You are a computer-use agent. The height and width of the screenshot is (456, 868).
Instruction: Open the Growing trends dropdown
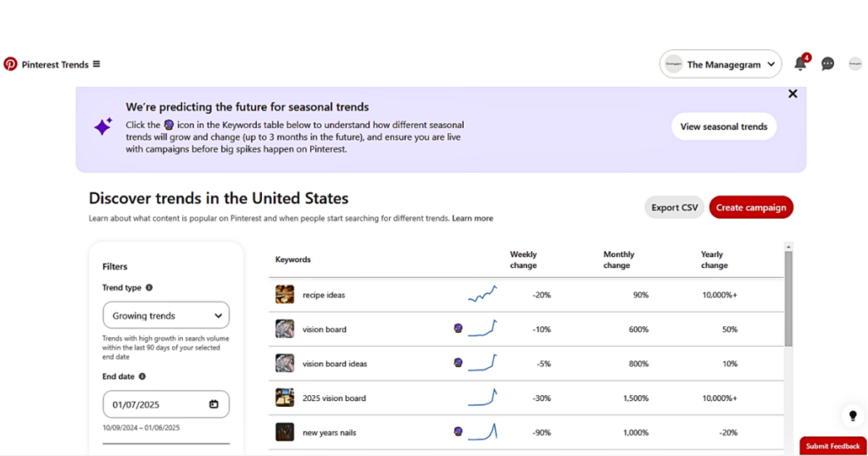[x=166, y=315]
